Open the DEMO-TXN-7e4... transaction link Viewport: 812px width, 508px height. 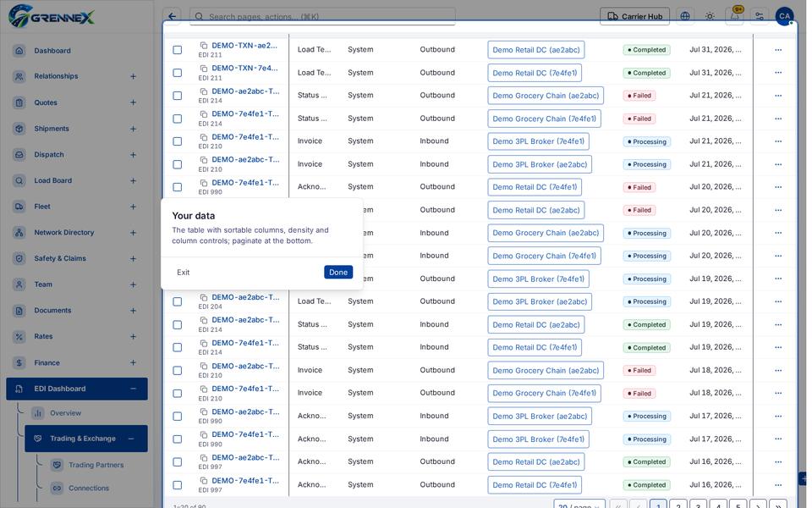coord(244,68)
